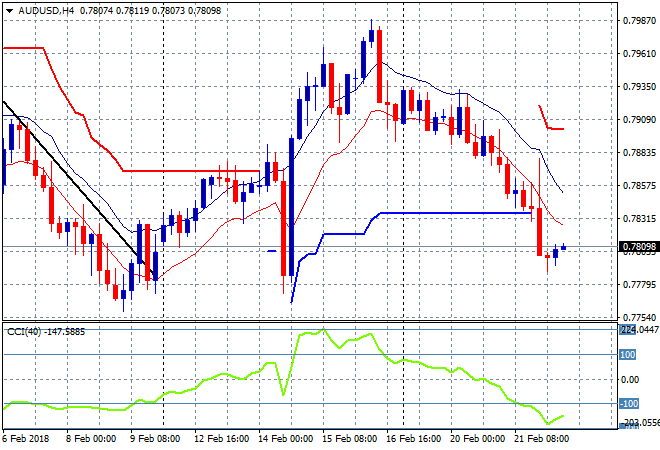This screenshot has width=660, height=450.
Task: Click the 0.77540 price scale label
Action: (638, 317)
